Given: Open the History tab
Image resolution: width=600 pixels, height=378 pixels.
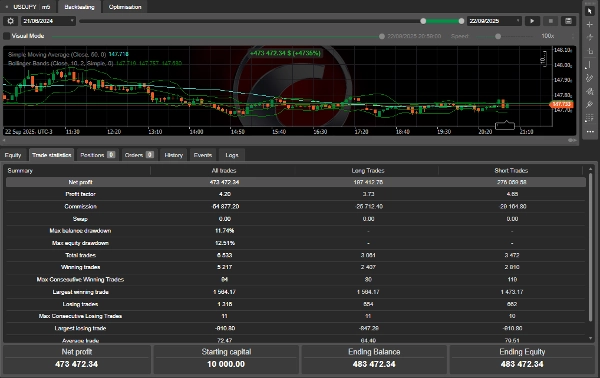Looking at the screenshot, I should pos(173,155).
